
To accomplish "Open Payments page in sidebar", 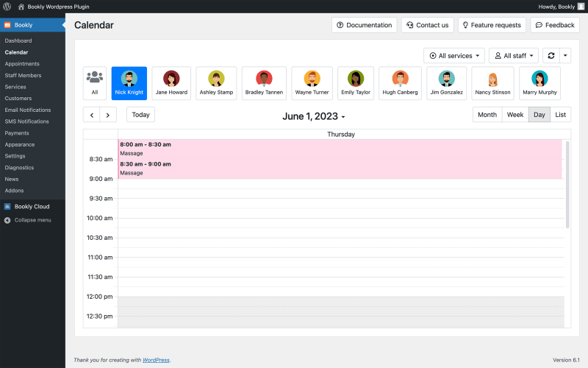I will 17,133.
